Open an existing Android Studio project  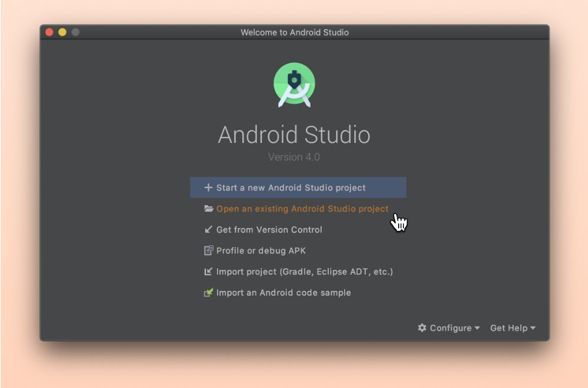302,209
